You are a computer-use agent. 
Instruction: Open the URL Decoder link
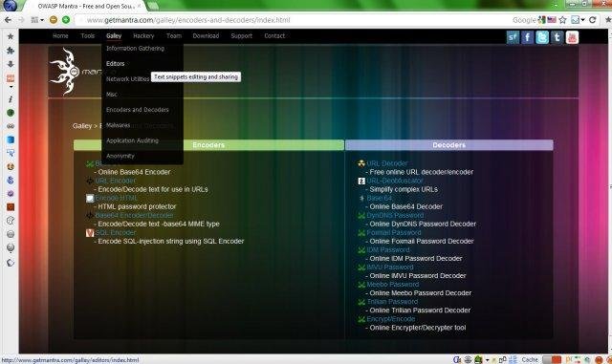(387, 163)
